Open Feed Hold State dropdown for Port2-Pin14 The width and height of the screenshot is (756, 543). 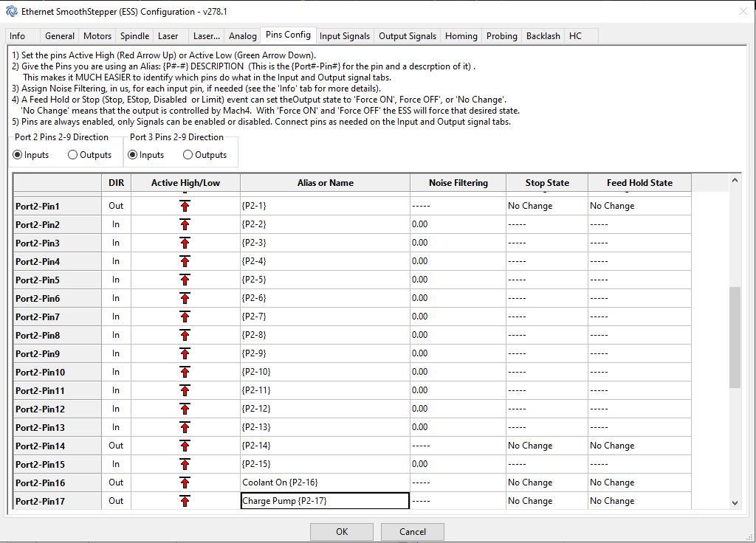pos(639,446)
